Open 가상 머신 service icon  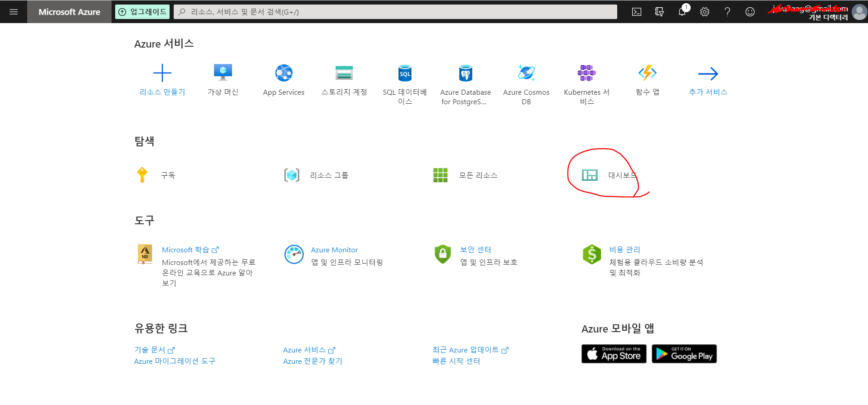point(223,72)
